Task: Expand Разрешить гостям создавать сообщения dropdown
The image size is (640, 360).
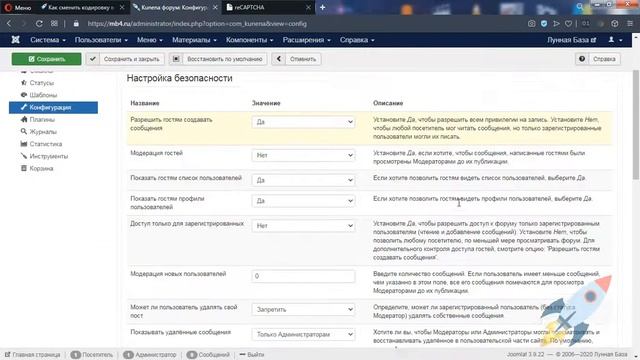Action: [x=303, y=122]
